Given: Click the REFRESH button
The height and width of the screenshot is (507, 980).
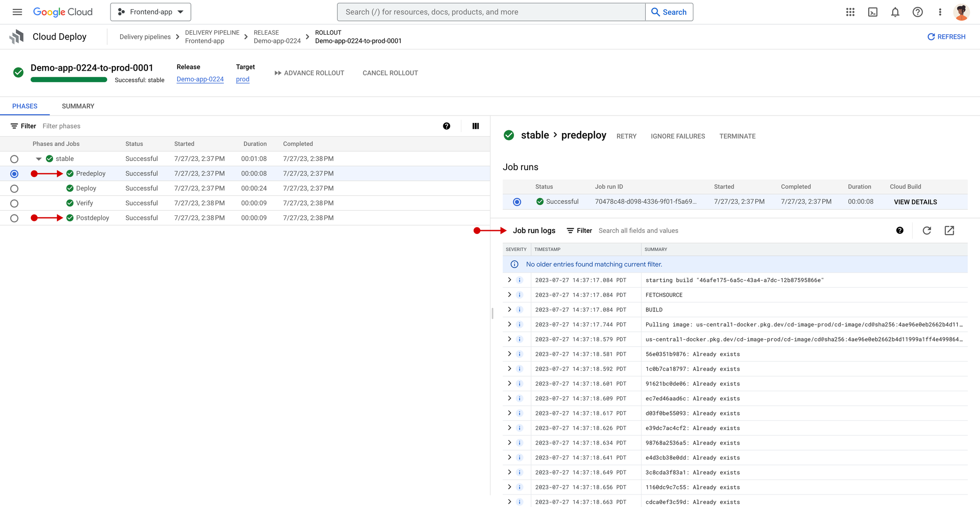Looking at the screenshot, I should click(946, 37).
